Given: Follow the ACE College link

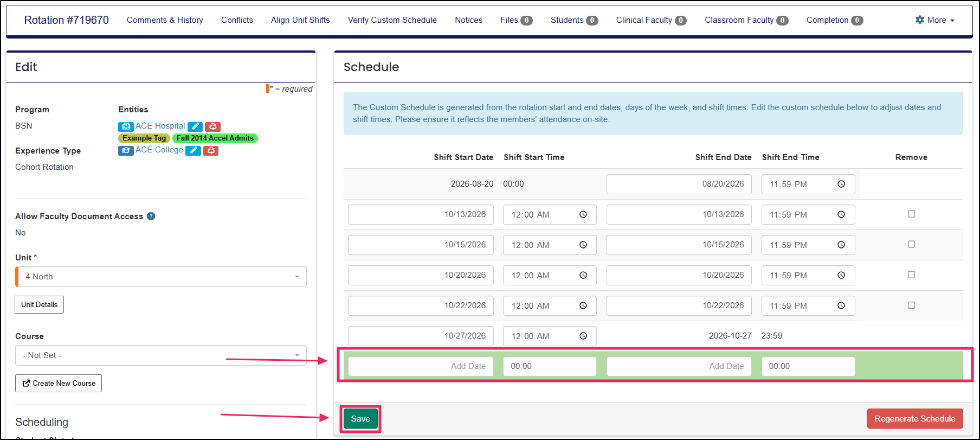Looking at the screenshot, I should coord(159,150).
